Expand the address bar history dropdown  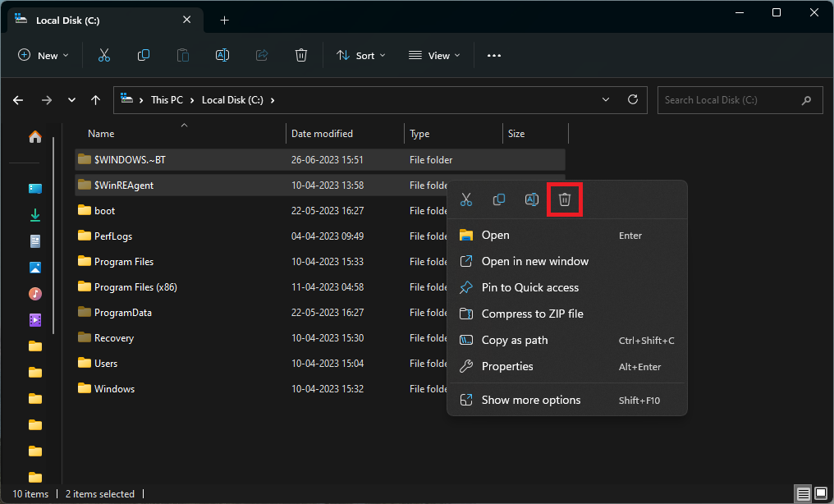pyautogui.click(x=605, y=99)
